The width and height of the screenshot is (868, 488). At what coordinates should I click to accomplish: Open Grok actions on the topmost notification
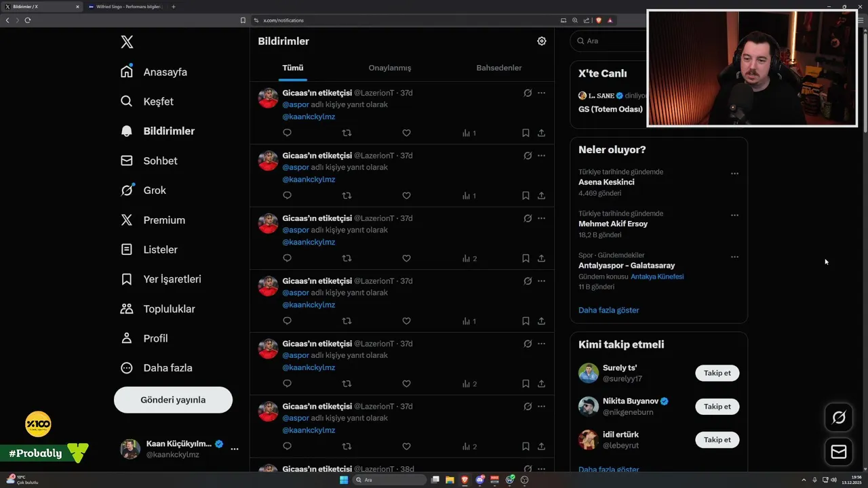528,93
